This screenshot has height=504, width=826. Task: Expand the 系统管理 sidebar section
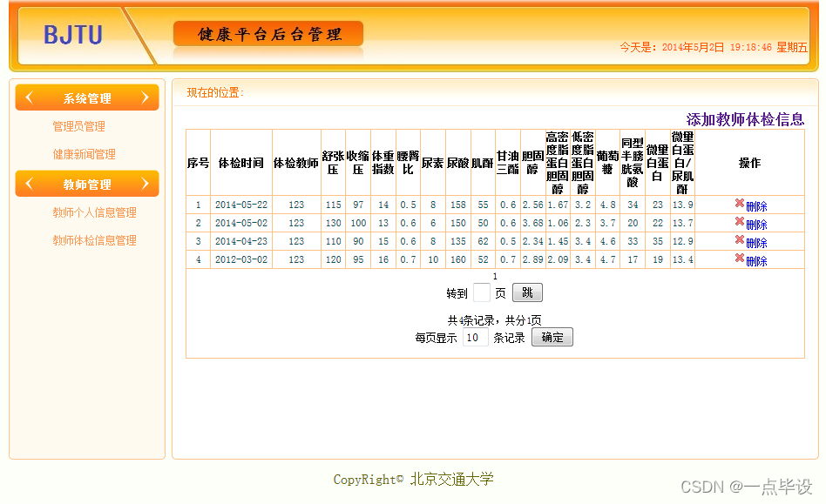(x=86, y=97)
